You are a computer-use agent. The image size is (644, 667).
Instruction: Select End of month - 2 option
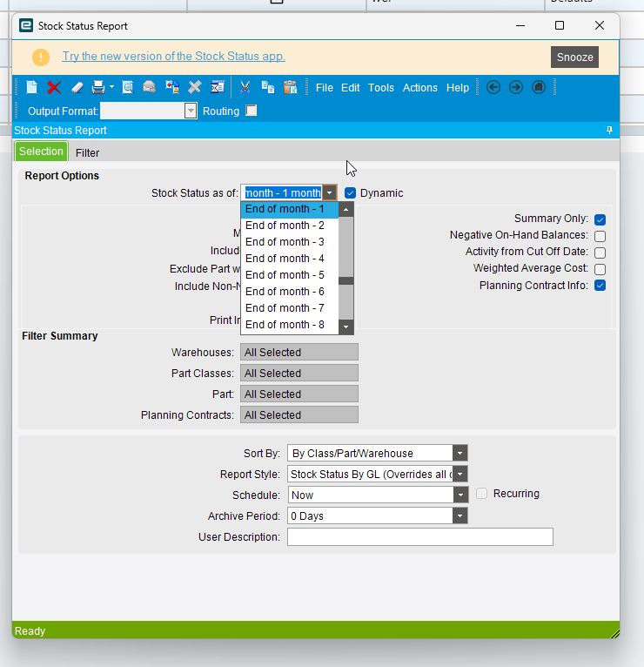290,226
